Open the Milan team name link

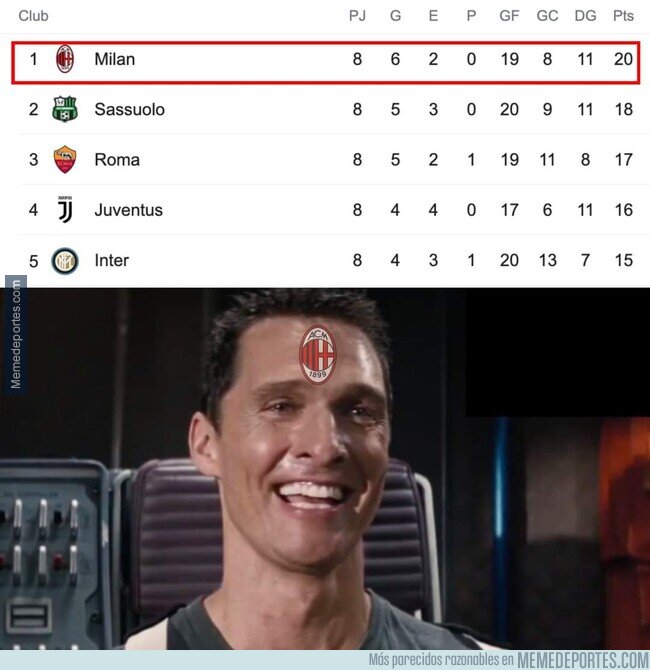[x=115, y=59]
